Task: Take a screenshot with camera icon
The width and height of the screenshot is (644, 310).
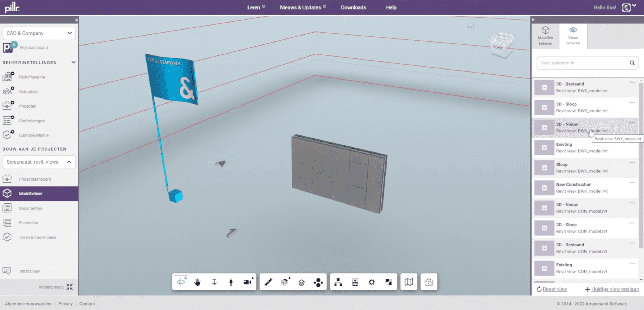Action: click(x=429, y=282)
